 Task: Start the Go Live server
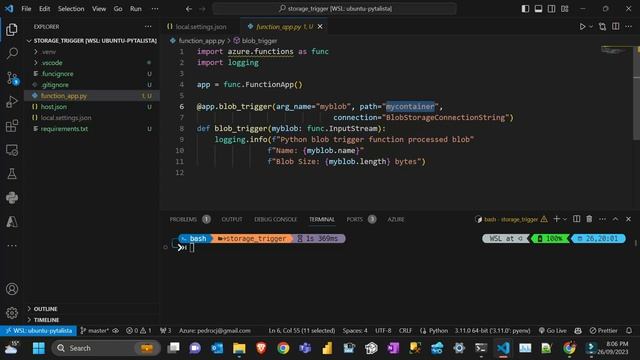[x=552, y=331]
